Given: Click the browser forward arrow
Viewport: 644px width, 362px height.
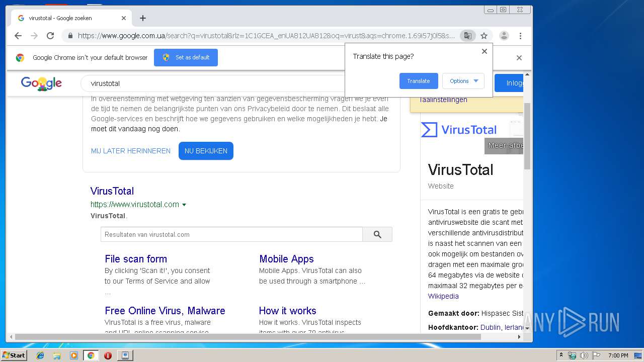Looking at the screenshot, I should (34, 36).
